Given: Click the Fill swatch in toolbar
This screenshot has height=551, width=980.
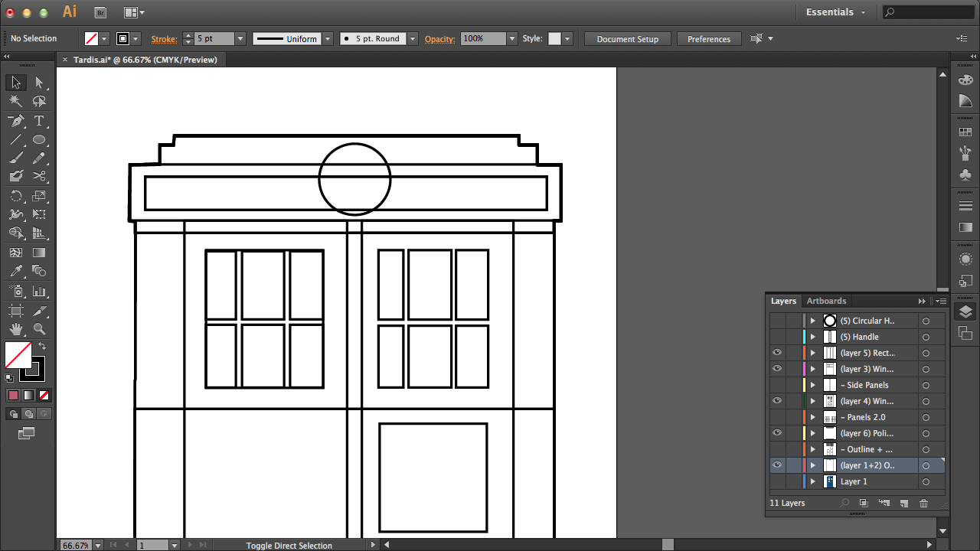Looking at the screenshot, I should pos(18,355).
